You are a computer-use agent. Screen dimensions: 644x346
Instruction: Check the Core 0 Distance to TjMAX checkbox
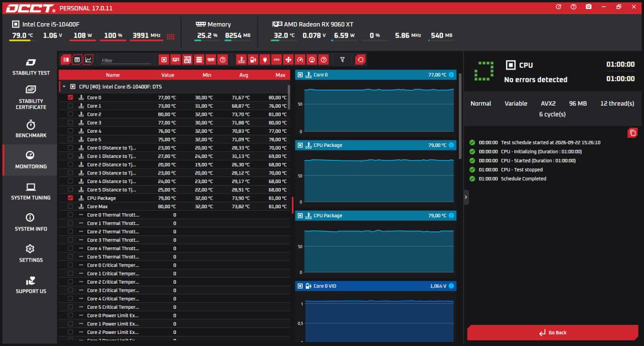coord(70,148)
